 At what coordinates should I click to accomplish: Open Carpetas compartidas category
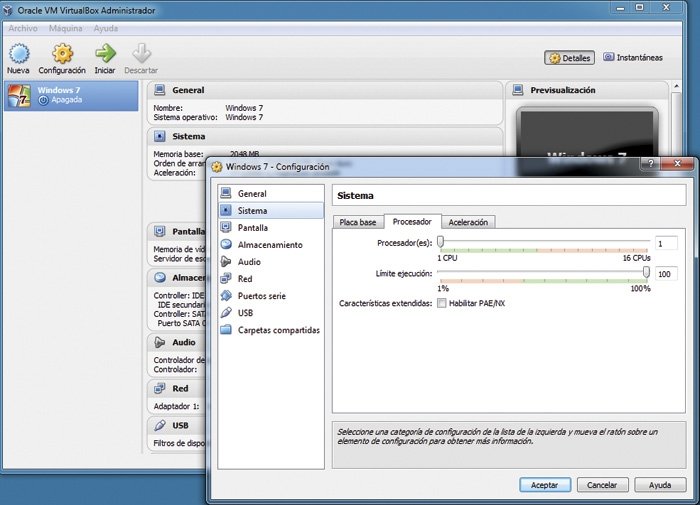[271, 330]
